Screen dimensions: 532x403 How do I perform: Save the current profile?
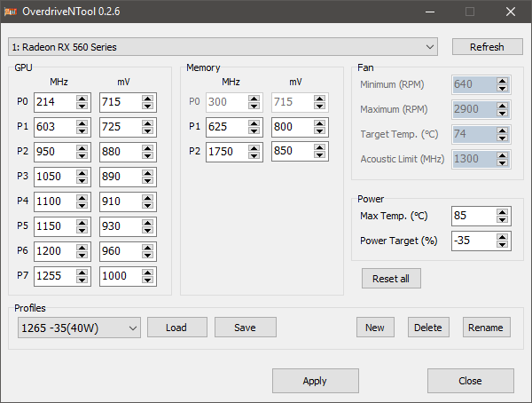(246, 328)
